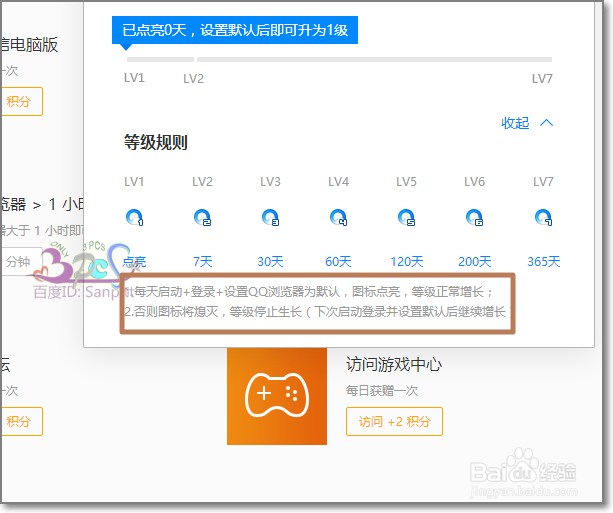613x513 pixels.
Task: Click the level progress bar LV1 segment
Action: (160, 59)
